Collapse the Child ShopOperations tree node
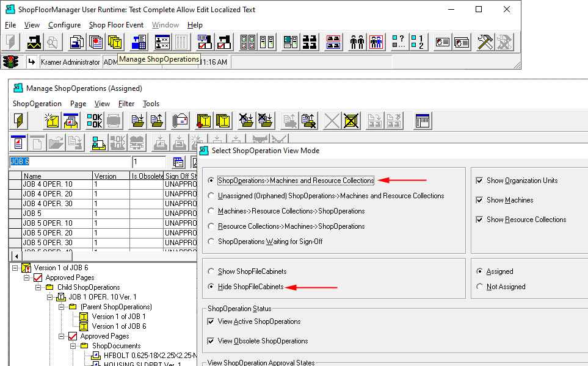The height and width of the screenshot is (366, 588). tap(38, 287)
